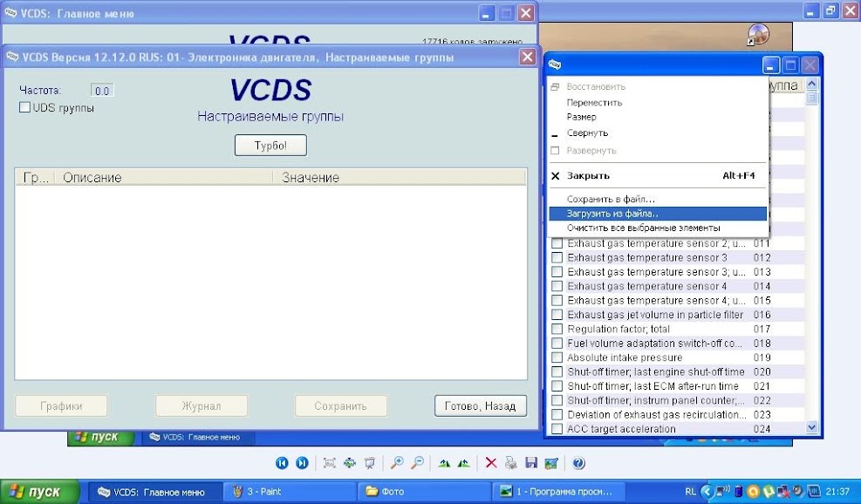Select Свернуть in system menu
Image resolution: width=861 pixels, height=504 pixels.
coord(658,133)
